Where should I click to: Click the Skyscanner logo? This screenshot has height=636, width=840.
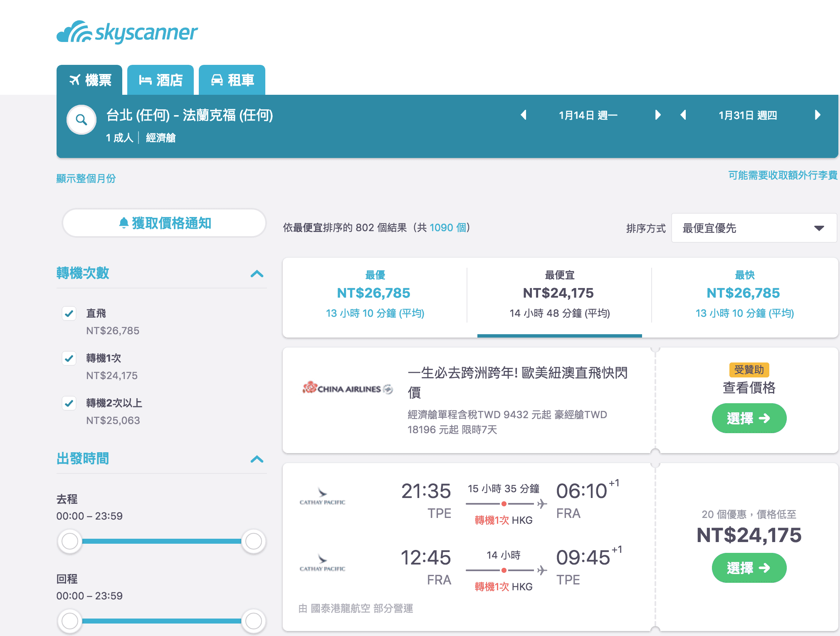pos(127,32)
